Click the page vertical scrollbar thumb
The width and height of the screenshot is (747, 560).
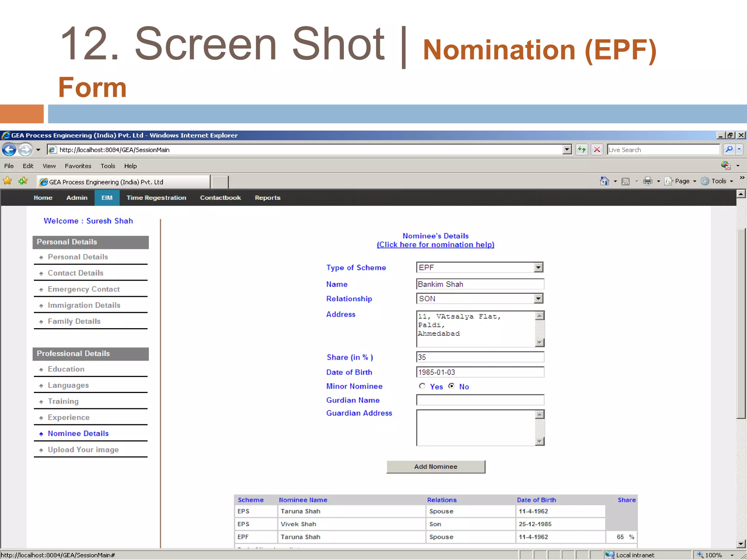coord(741,323)
